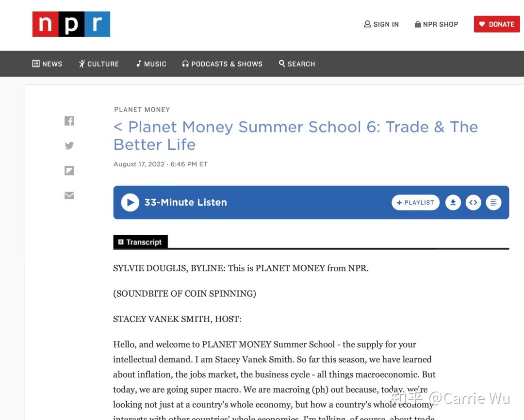Image resolution: width=524 pixels, height=420 pixels.
Task: Email this episode
Action: point(69,195)
